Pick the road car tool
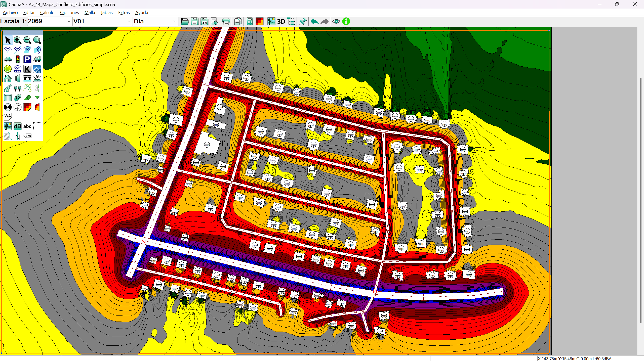This screenshot has width=644, height=362. tap(8, 59)
